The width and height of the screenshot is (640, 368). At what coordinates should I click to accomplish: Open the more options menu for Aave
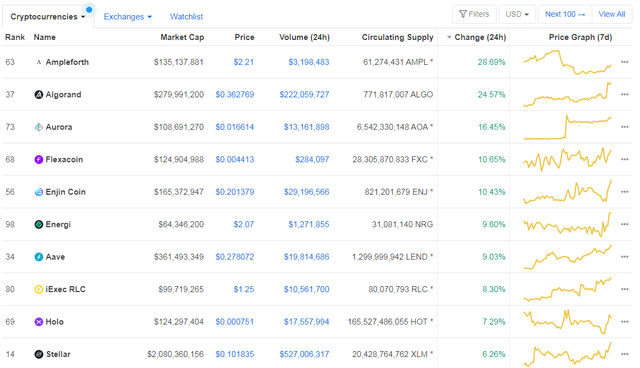pos(624,257)
